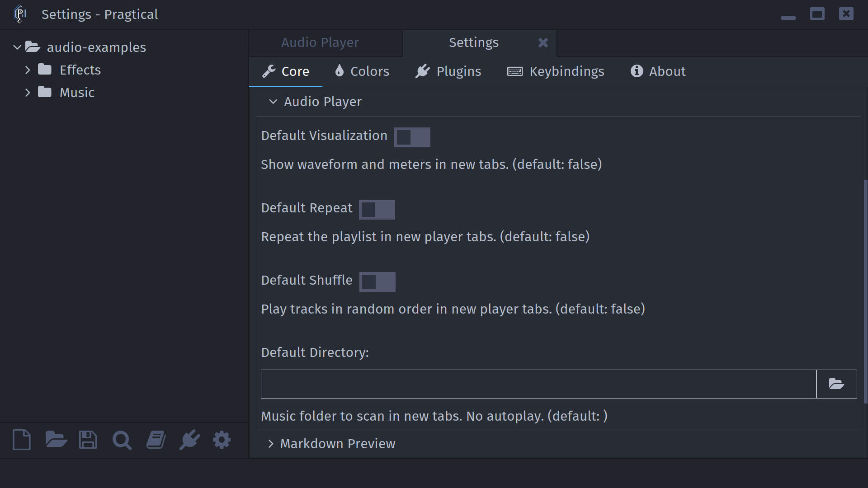Open the Plugins settings tab
The image size is (868, 488).
[448, 71]
